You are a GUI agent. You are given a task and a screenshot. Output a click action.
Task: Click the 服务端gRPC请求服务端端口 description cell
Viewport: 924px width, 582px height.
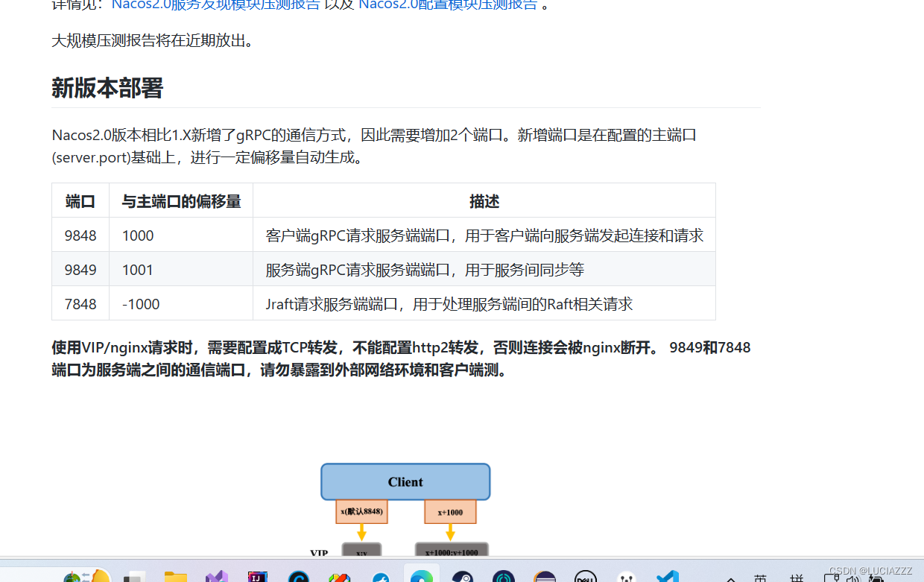[x=484, y=270]
